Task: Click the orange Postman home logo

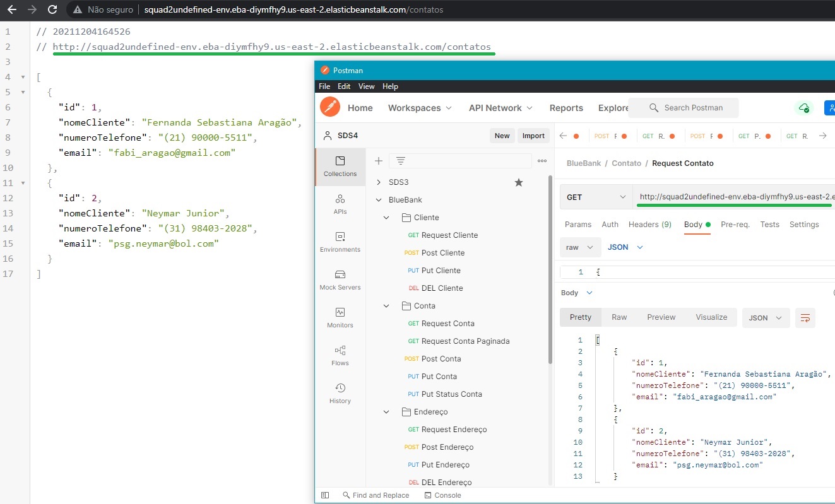Action: point(330,107)
